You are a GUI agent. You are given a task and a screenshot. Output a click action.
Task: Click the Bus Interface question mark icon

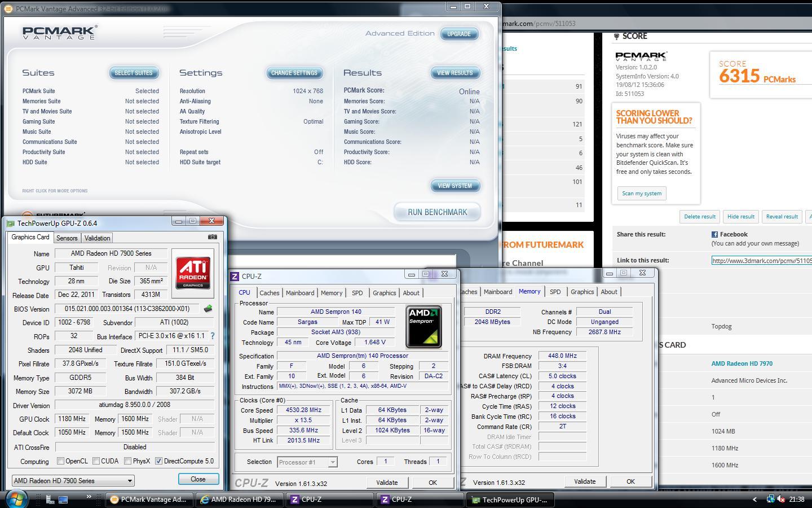(213, 336)
